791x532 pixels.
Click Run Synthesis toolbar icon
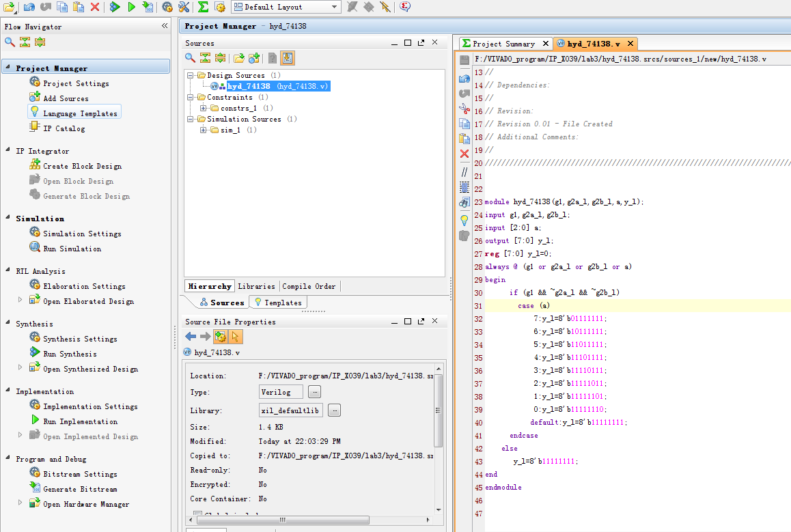(x=115, y=7)
